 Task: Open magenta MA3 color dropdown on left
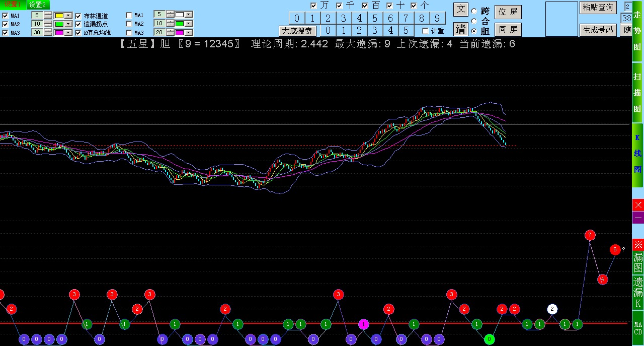[69, 32]
